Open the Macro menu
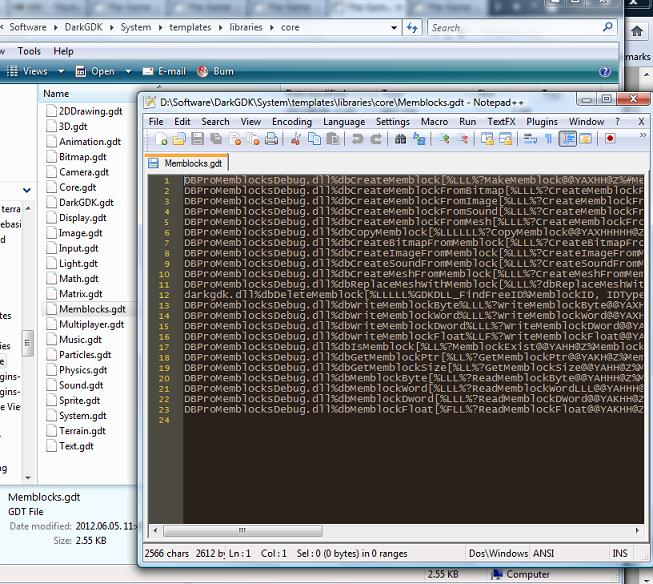The image size is (653, 584). point(434,122)
